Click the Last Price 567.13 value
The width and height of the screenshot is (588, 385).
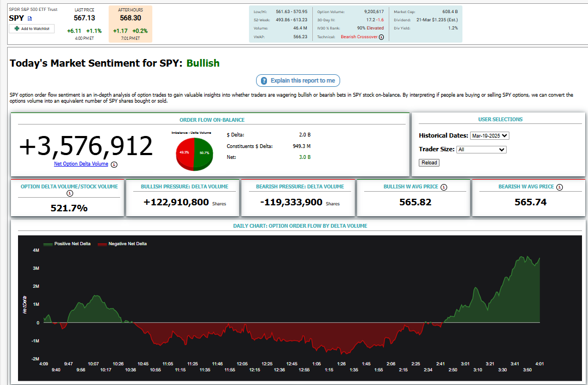(85, 18)
